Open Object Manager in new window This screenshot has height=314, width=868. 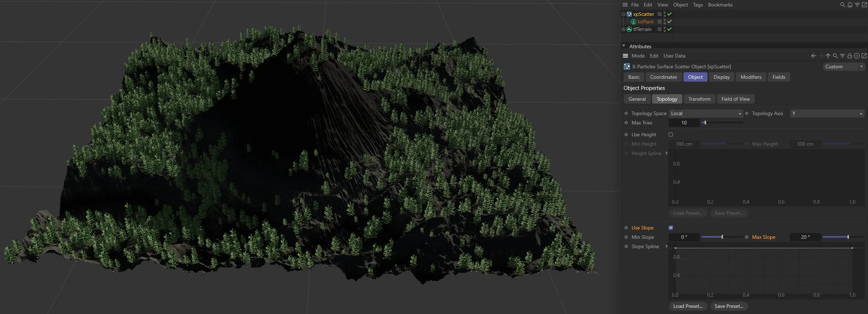tap(864, 5)
